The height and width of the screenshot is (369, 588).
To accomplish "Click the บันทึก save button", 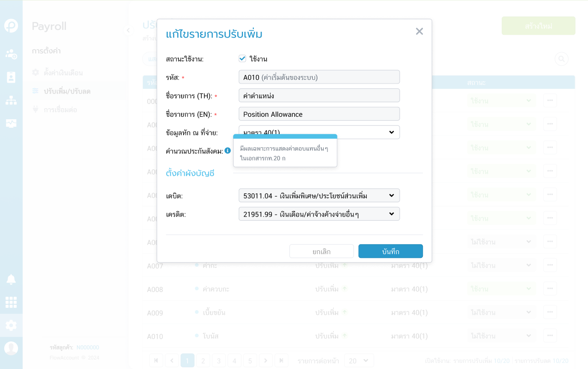I will 390,251.
